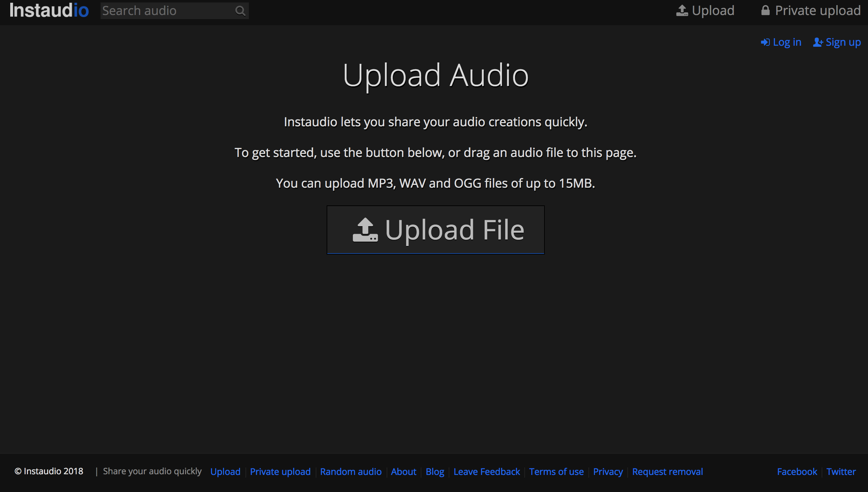Image resolution: width=868 pixels, height=492 pixels.
Task: Click the Instaudio logo
Action: [x=49, y=11]
